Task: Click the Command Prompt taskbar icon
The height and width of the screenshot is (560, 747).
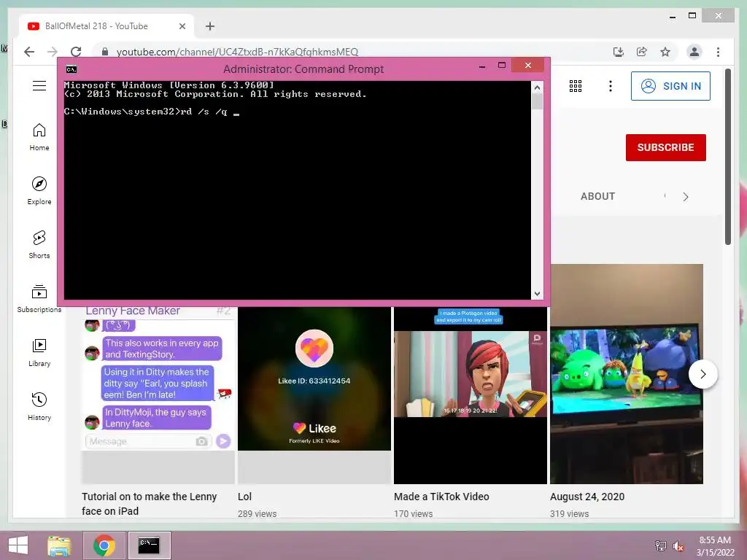Action: tap(149, 545)
